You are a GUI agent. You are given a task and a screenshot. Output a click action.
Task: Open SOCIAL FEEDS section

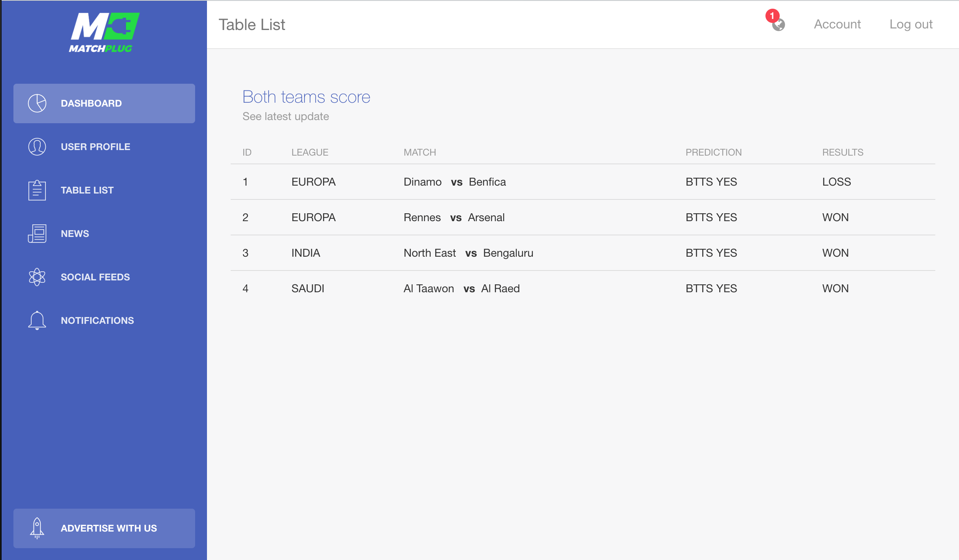click(x=104, y=277)
